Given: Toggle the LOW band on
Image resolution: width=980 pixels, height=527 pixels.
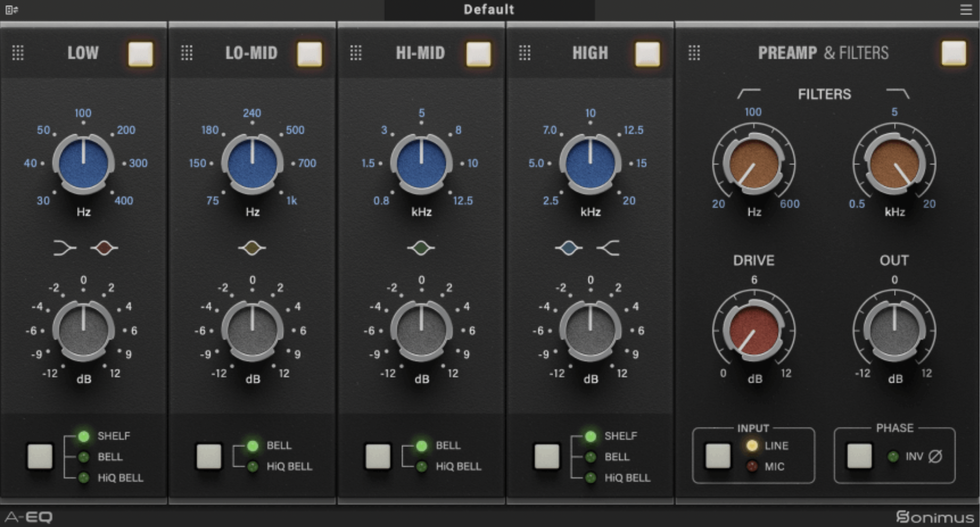Looking at the screenshot, I should coord(140,54).
